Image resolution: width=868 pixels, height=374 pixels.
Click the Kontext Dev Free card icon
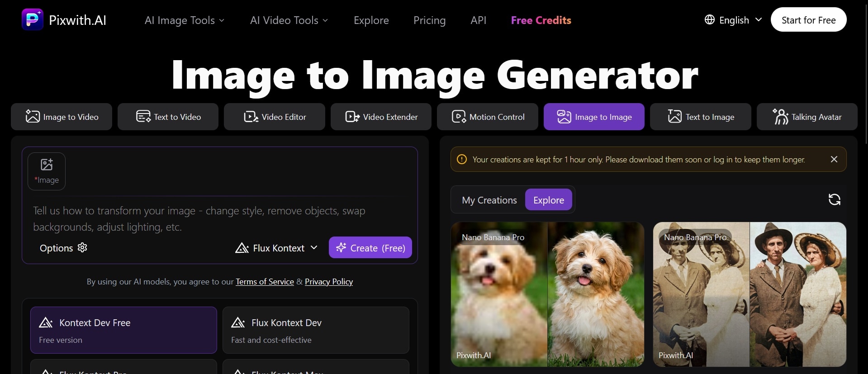pos(46,323)
